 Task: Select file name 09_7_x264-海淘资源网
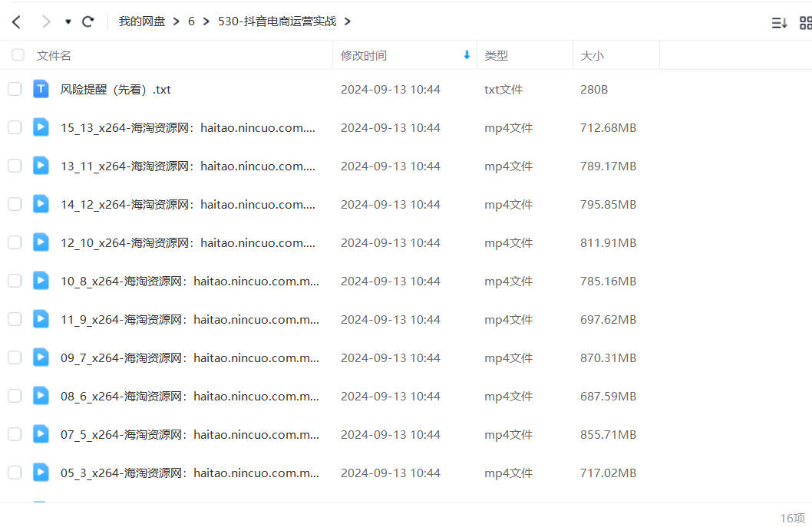(x=190, y=357)
